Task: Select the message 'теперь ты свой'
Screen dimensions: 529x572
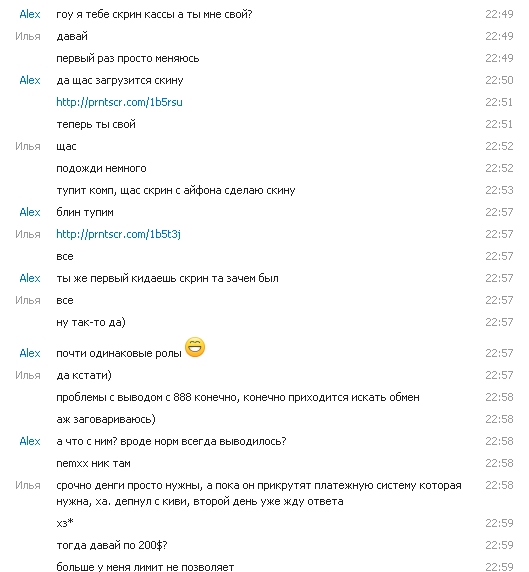Action: tap(96, 124)
